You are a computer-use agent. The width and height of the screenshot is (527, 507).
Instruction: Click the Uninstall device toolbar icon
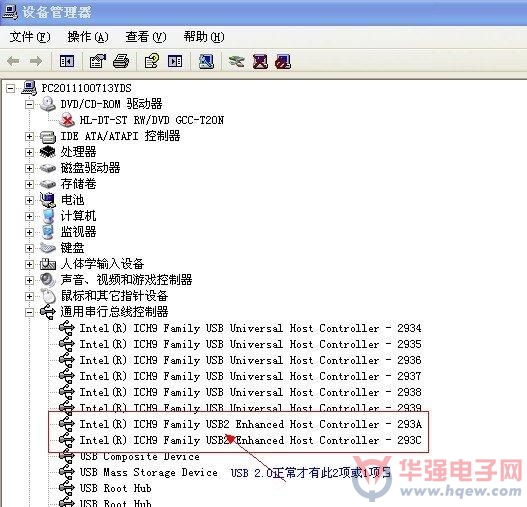pos(260,62)
